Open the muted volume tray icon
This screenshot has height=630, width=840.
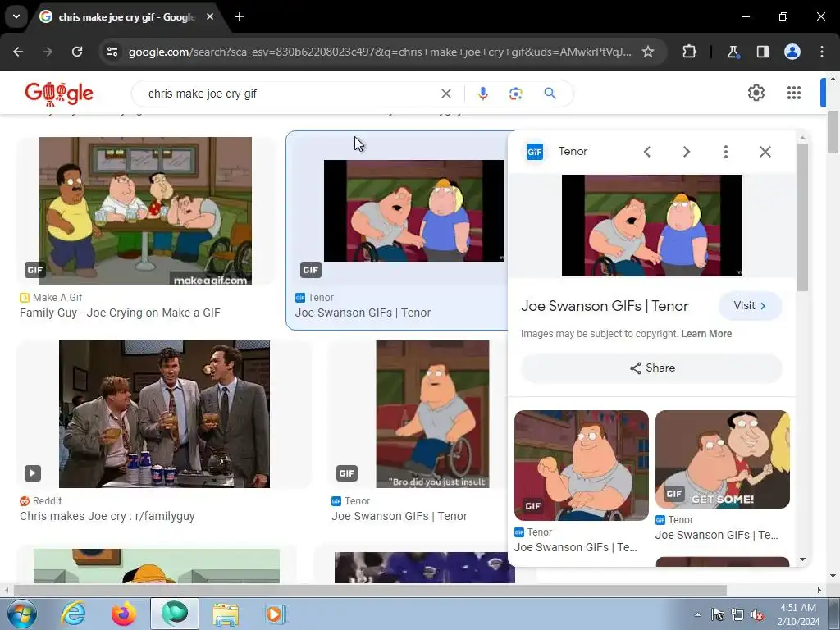click(x=757, y=615)
